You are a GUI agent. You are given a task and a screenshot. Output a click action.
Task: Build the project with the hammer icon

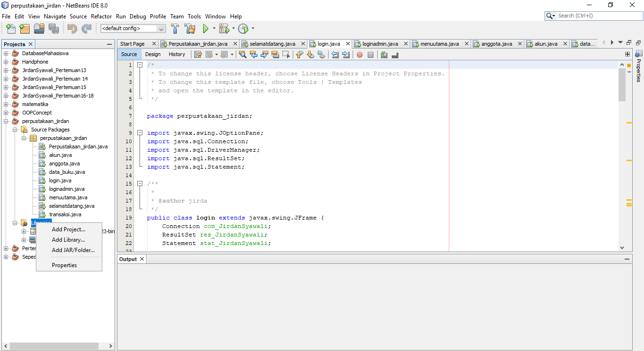click(175, 29)
